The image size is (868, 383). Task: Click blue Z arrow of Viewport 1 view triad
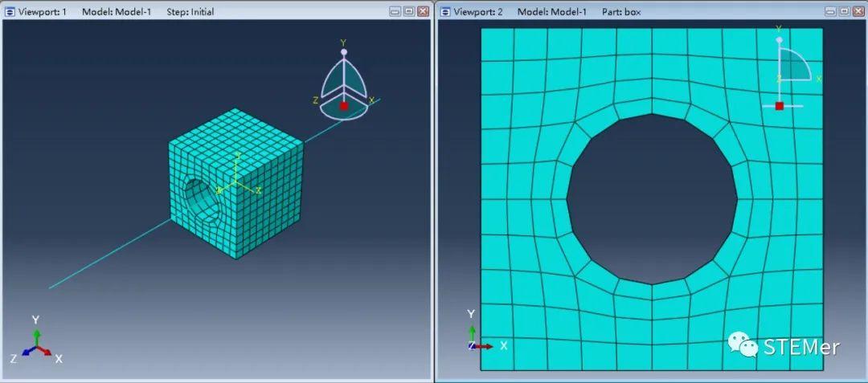pos(28,351)
